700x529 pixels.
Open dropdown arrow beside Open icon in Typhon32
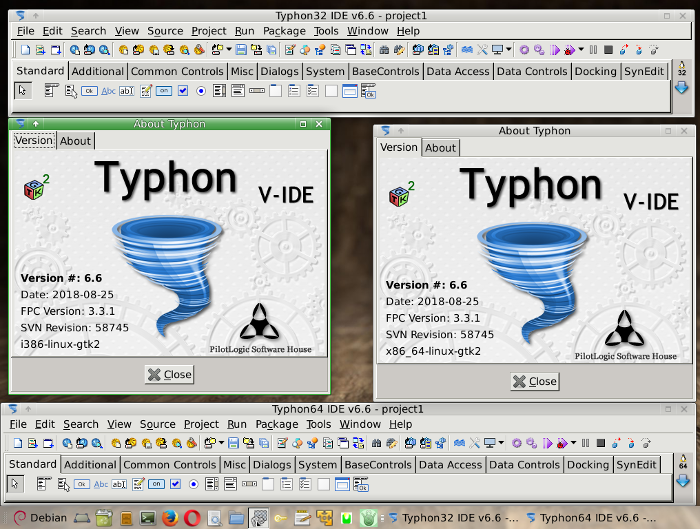229,49
